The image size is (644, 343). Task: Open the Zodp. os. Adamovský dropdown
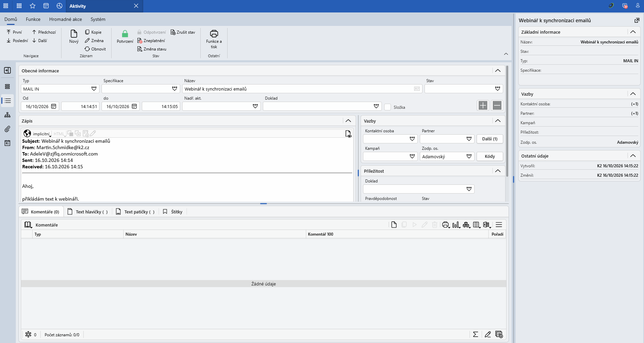[469, 156]
